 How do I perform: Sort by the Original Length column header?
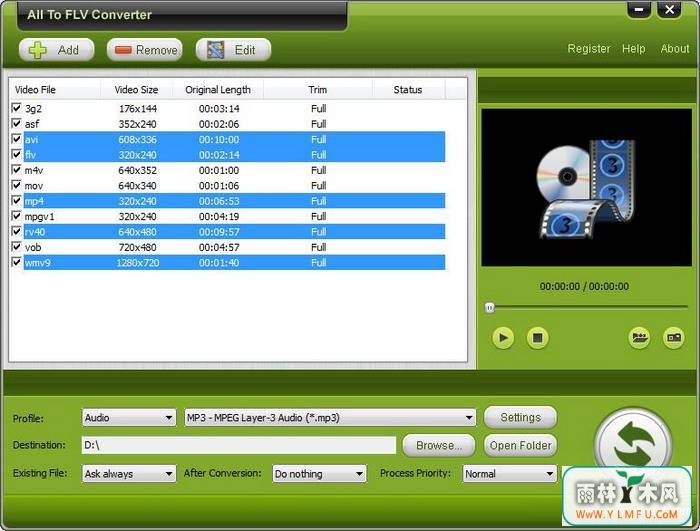click(218, 90)
